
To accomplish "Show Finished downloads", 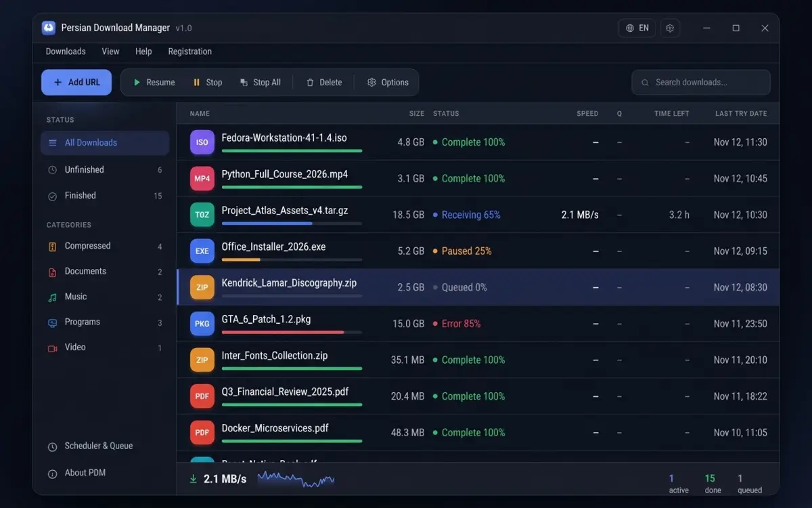I will coord(105,196).
